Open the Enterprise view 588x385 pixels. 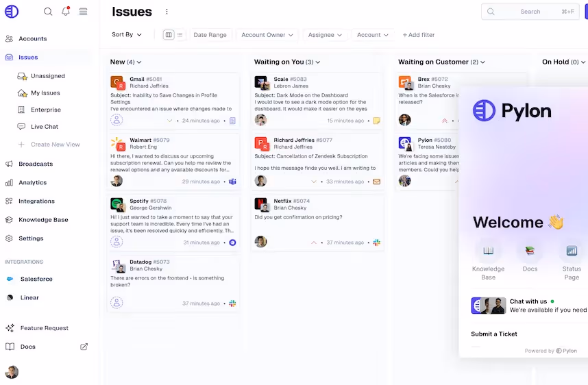click(46, 110)
